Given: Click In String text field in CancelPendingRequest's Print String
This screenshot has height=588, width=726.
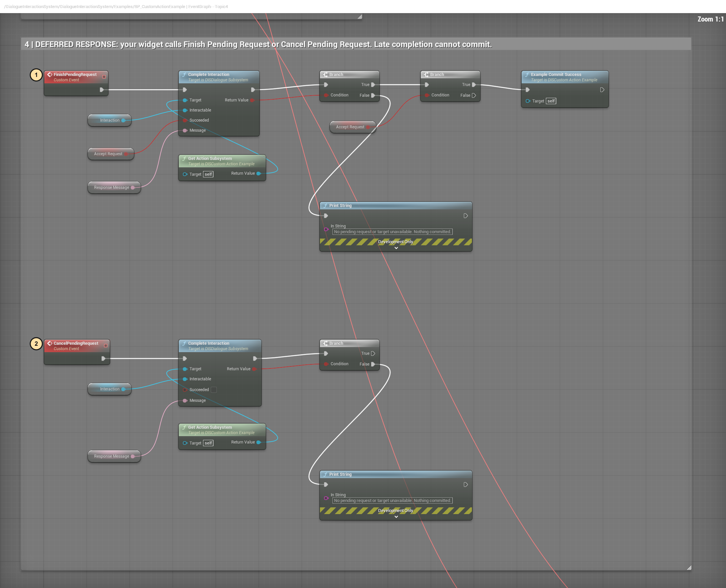Looking at the screenshot, I should pos(392,500).
